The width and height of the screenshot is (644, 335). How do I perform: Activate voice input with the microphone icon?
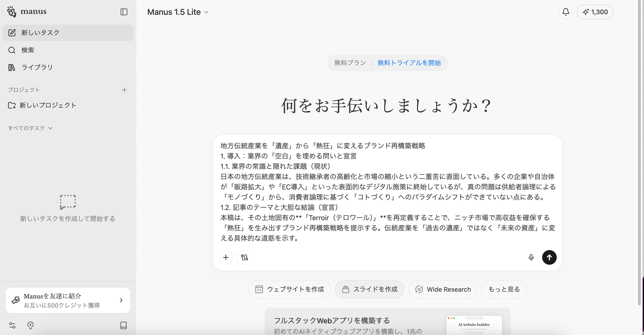[531, 257]
